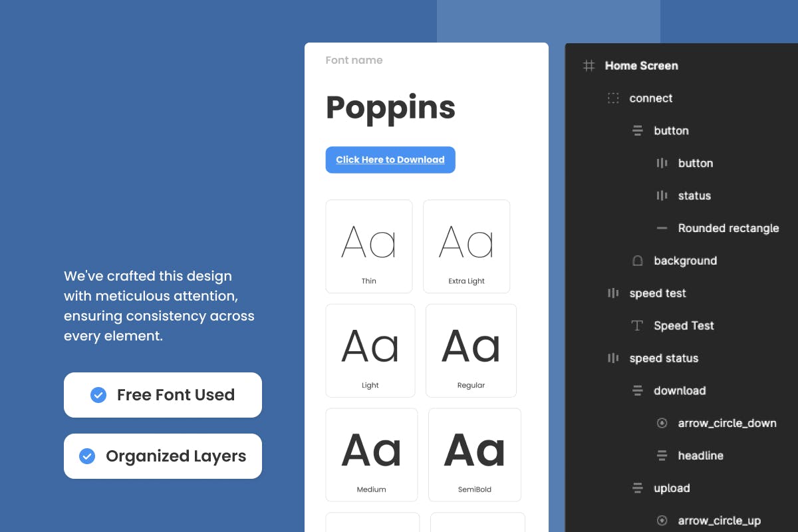
Task: Select the speed status layer
Action: tap(663, 358)
